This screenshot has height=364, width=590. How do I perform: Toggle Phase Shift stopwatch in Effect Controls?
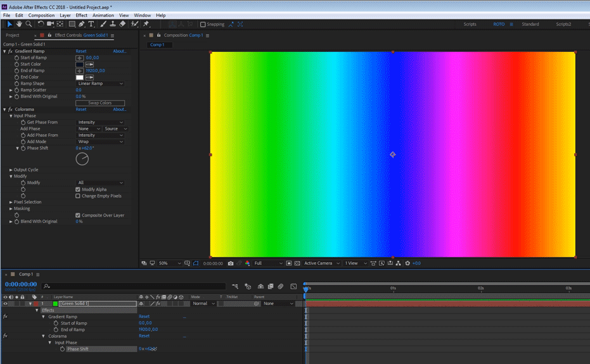tap(23, 148)
